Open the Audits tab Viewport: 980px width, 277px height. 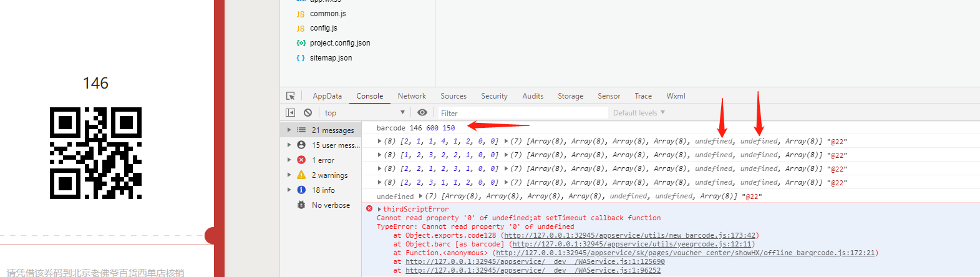(533, 96)
